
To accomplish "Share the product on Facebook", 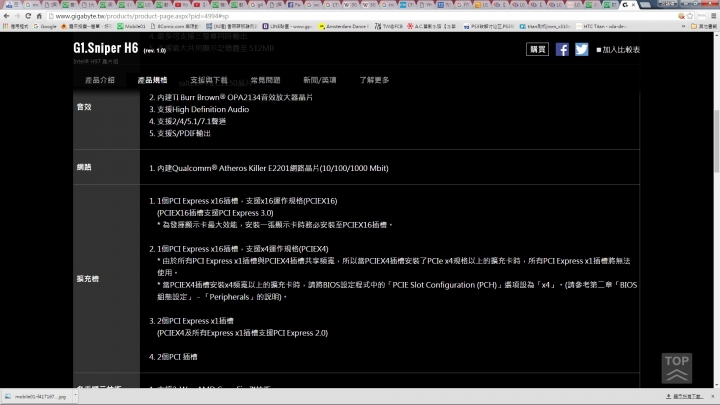I will point(562,49).
